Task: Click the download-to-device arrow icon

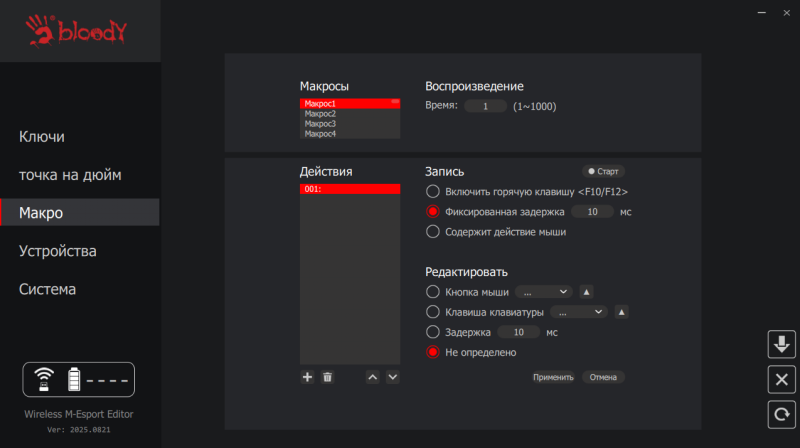Action: pyautogui.click(x=780, y=344)
